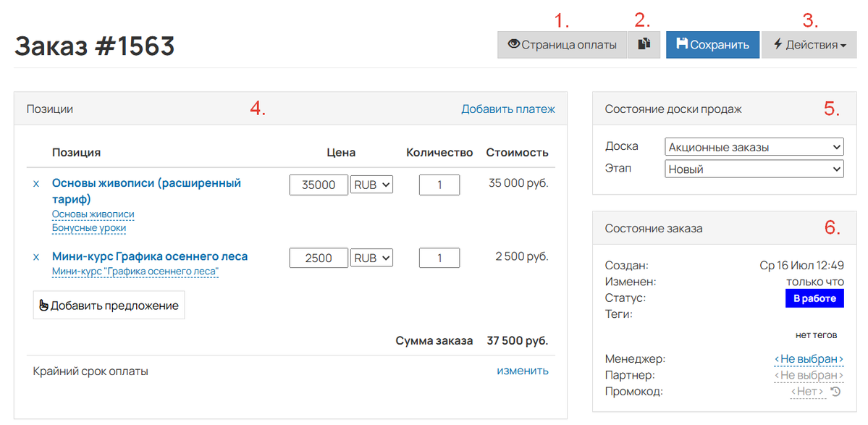This screenshot has height=425, width=868.
Task: Save the order with Сохранить
Action: pos(712,45)
